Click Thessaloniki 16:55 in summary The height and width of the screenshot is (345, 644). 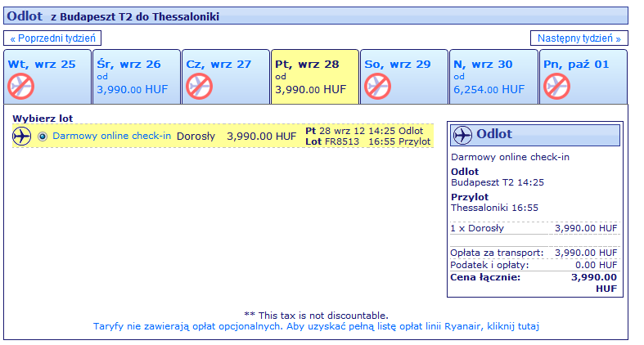click(x=494, y=208)
